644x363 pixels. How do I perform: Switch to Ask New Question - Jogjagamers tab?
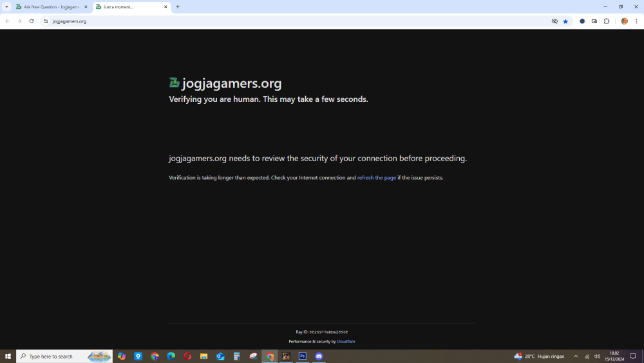pyautogui.click(x=52, y=7)
